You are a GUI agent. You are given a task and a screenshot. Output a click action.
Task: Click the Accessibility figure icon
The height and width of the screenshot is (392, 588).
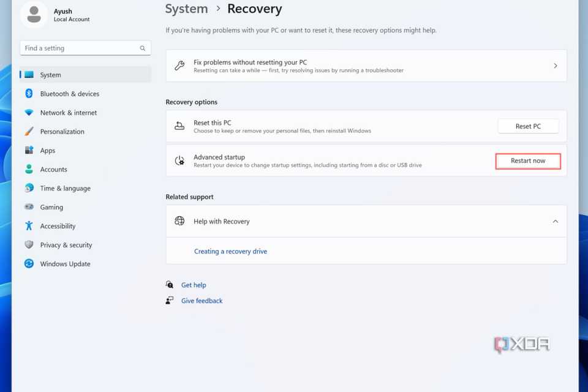[29, 226]
